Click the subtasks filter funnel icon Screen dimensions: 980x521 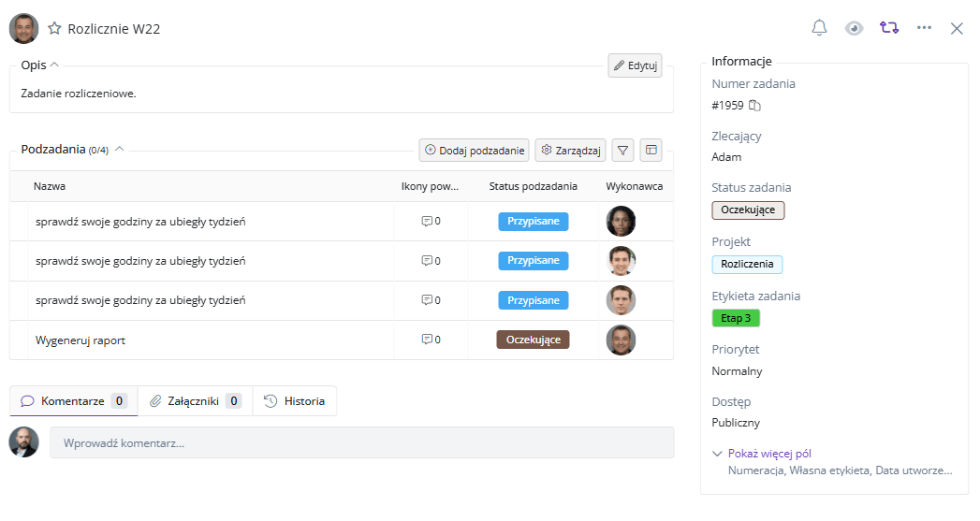(x=622, y=150)
